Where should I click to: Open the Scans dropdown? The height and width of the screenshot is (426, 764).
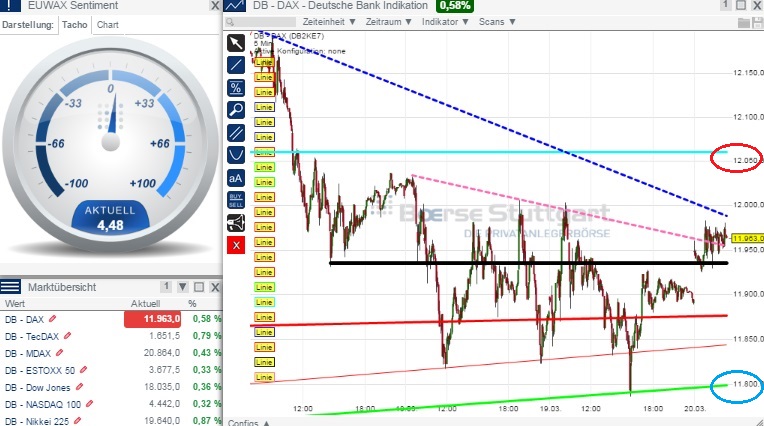(x=497, y=22)
